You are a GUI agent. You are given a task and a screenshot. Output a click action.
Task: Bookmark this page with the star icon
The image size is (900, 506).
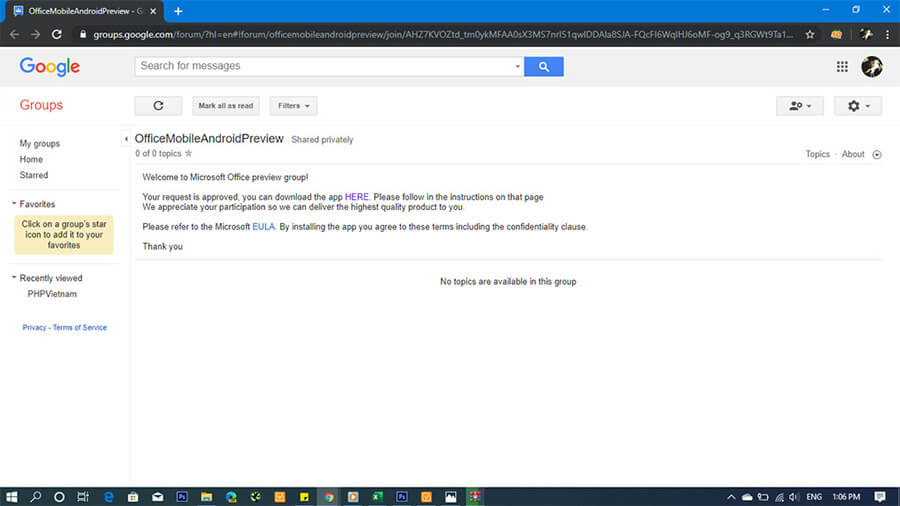click(809, 34)
